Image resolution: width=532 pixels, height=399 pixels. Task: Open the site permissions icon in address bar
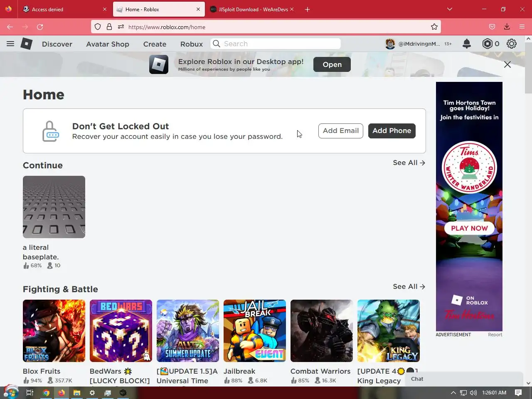(121, 27)
